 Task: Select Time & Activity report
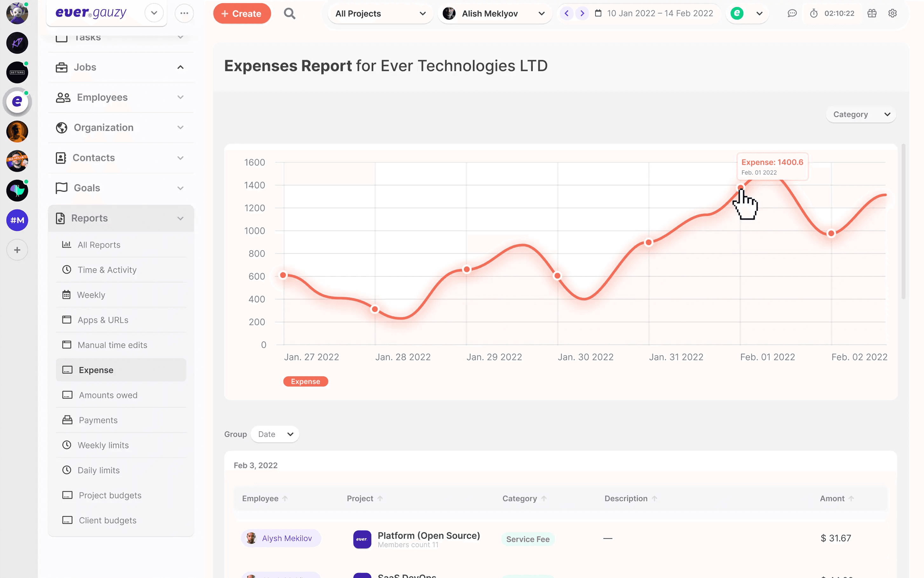[x=107, y=270]
